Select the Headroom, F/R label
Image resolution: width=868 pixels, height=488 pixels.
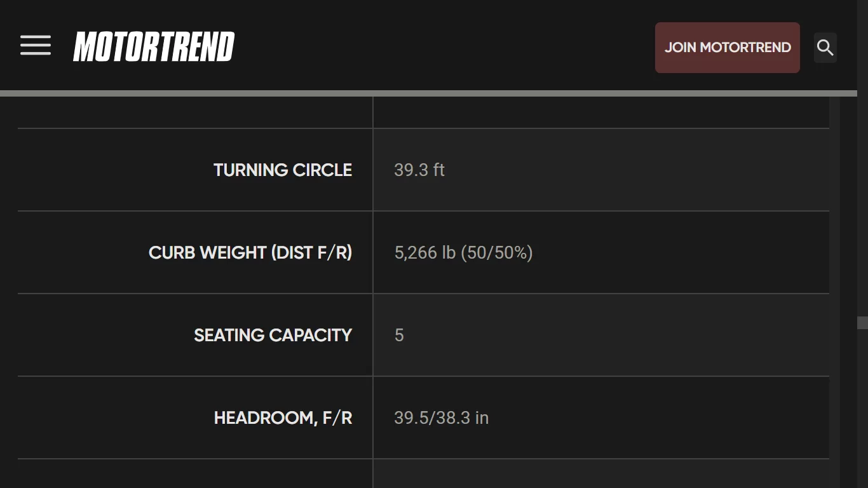(x=283, y=418)
